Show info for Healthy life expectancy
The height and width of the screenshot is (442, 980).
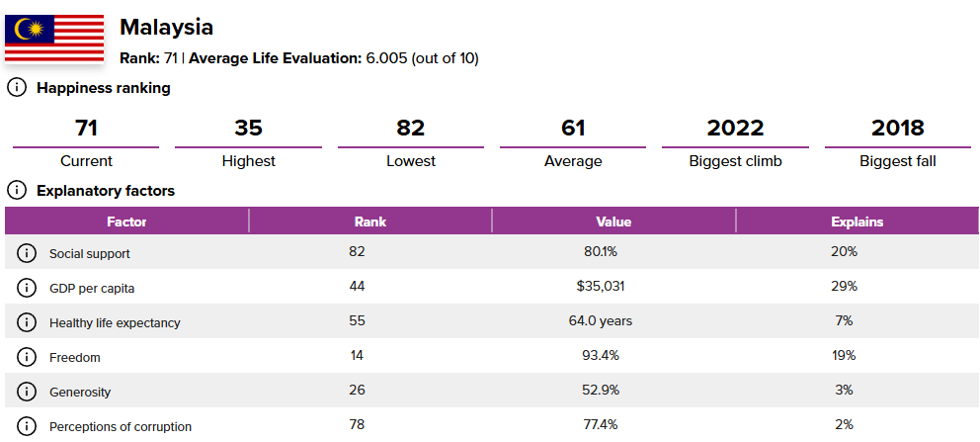[x=27, y=322]
